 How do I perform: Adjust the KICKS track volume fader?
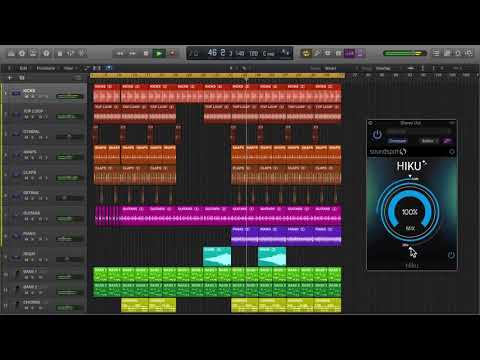[x=69, y=97]
